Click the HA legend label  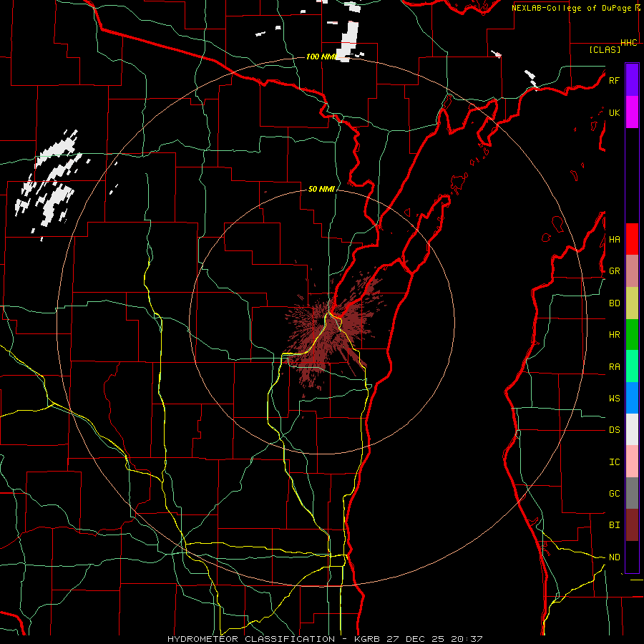coord(614,240)
